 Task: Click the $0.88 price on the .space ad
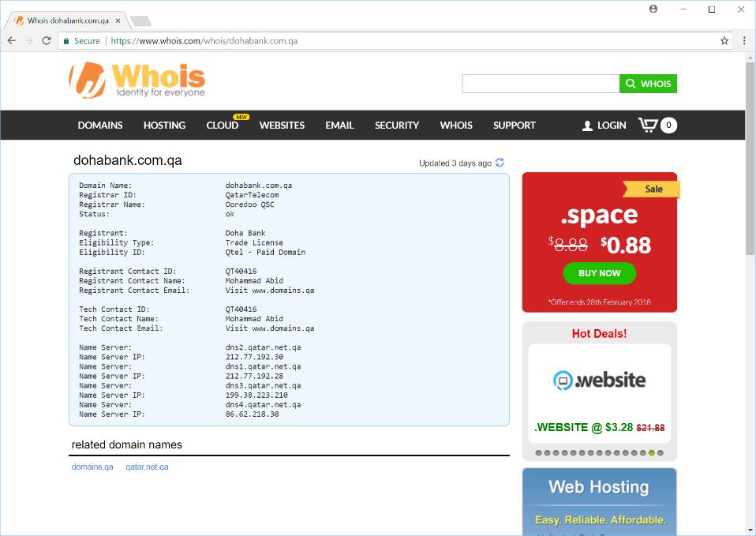[626, 245]
